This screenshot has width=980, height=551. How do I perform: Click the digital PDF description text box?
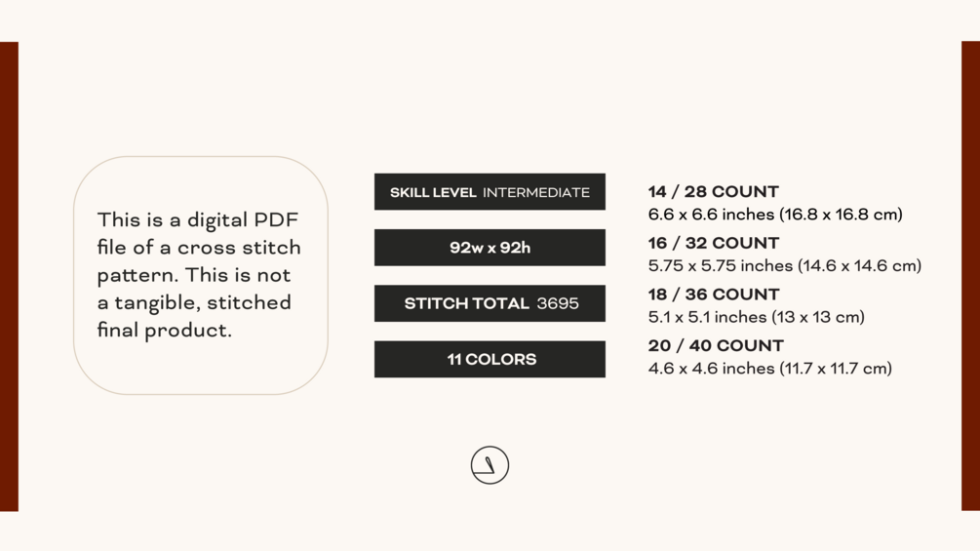pyautogui.click(x=200, y=275)
